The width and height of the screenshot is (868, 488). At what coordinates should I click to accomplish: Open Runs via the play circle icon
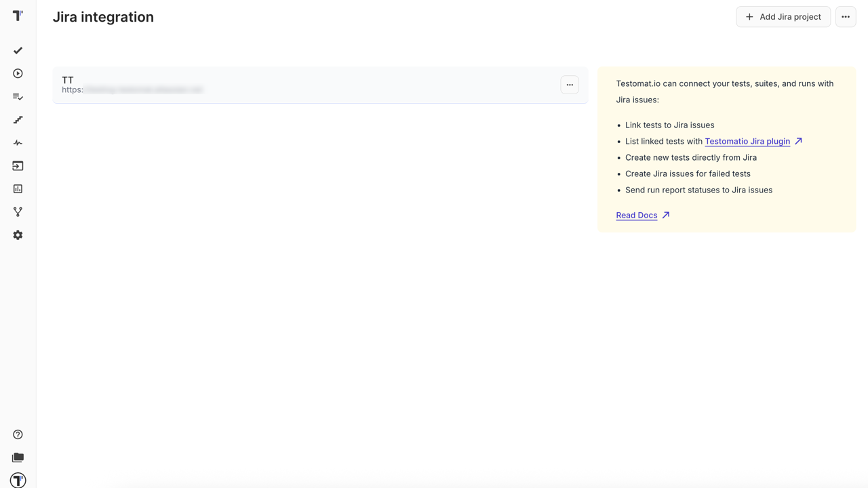point(18,73)
